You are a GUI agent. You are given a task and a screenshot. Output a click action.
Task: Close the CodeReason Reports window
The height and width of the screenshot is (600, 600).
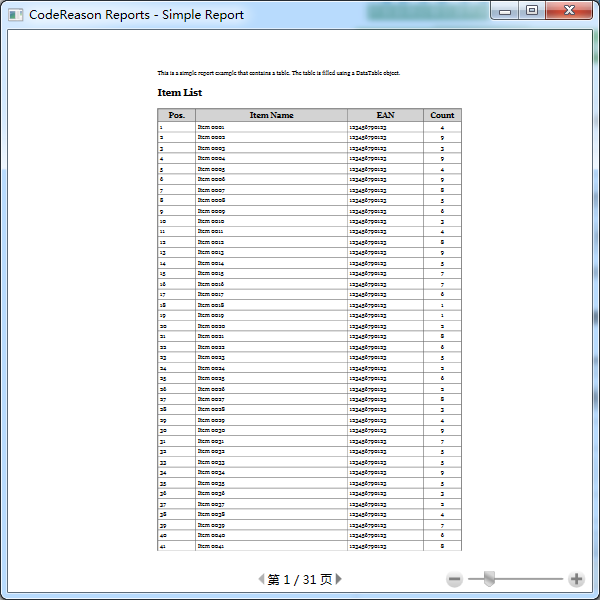[x=569, y=11]
